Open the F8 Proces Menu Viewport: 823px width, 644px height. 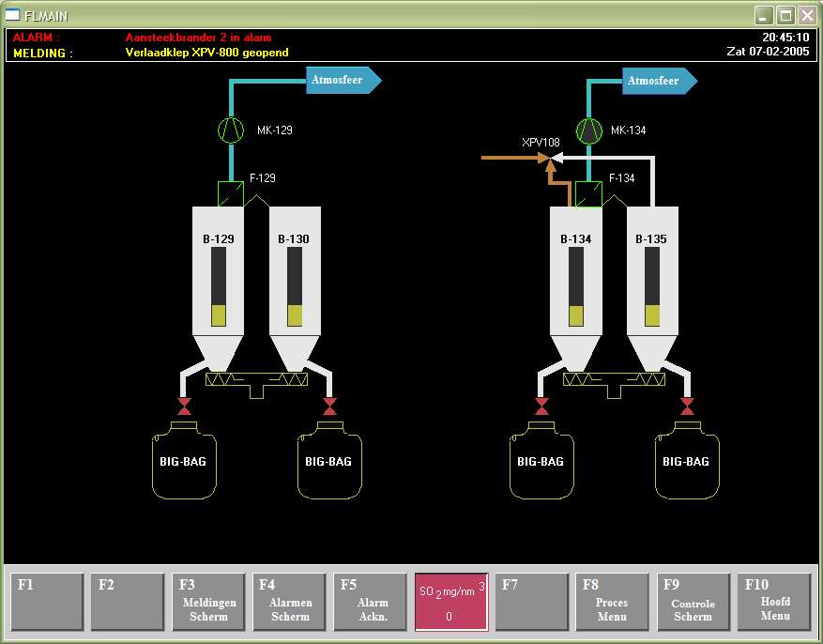click(612, 602)
